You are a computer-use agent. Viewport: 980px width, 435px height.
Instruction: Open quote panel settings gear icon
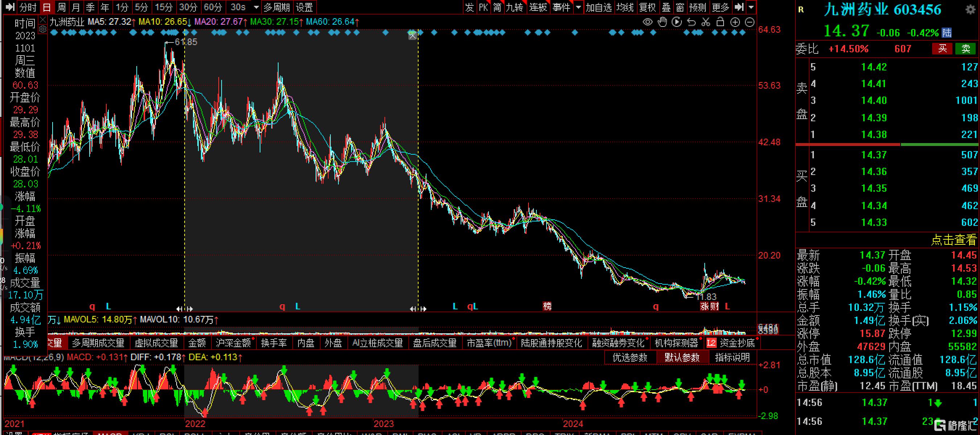pos(971,9)
